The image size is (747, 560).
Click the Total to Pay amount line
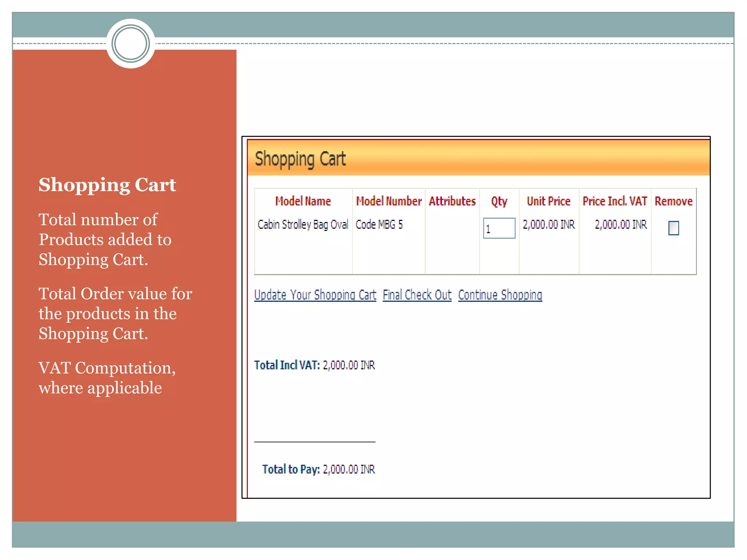click(x=318, y=469)
